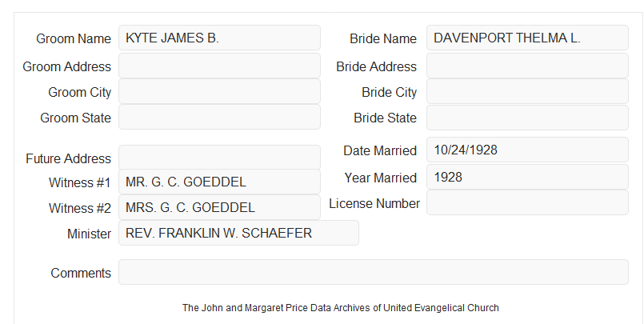Select the Groom City input box
Screen dimensions: 644x324
(219, 91)
